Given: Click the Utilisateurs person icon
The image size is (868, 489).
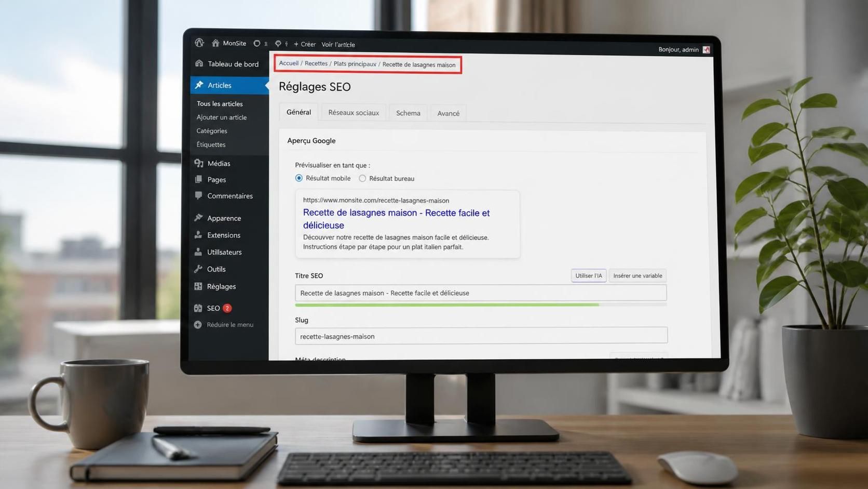Looking at the screenshot, I should coord(198,252).
